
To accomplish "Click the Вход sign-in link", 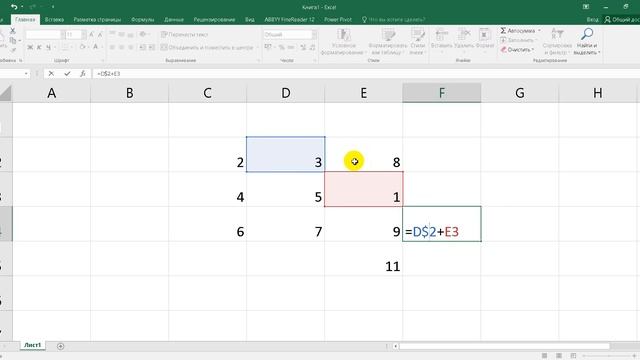I will point(592,20).
